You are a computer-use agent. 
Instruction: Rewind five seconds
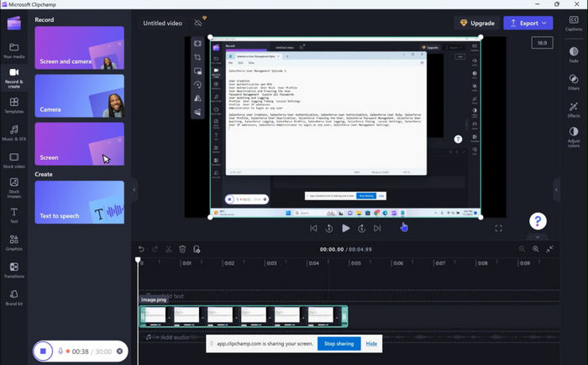(329, 228)
